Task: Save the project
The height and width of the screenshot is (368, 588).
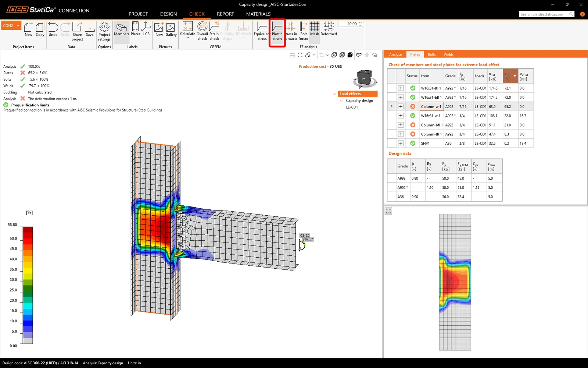Action: [x=90, y=29]
